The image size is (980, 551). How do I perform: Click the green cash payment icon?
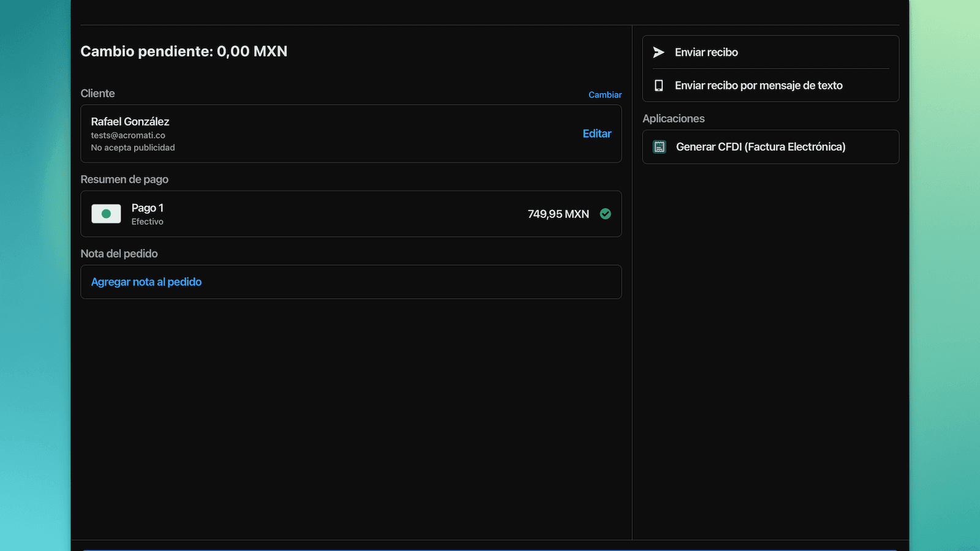[106, 214]
